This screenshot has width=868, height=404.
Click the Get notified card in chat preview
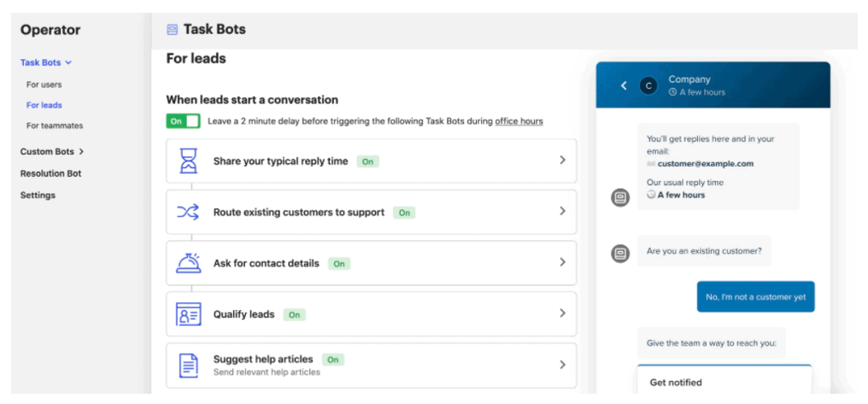pos(724,379)
